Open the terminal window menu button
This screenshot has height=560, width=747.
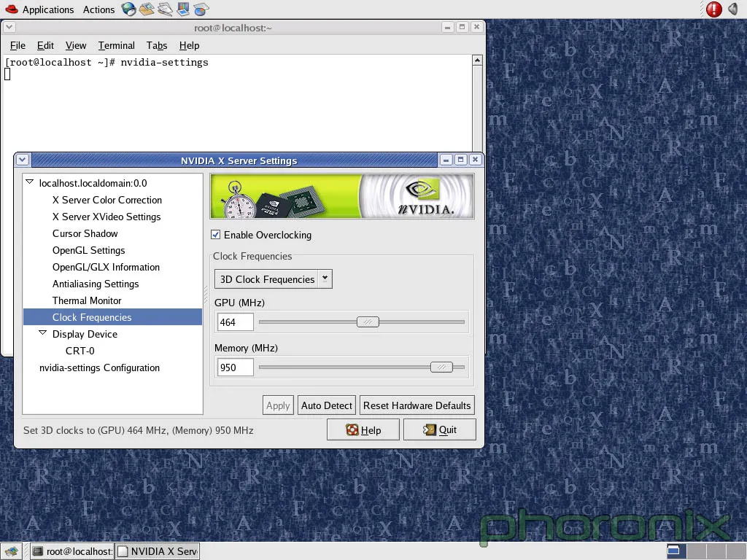click(9, 27)
